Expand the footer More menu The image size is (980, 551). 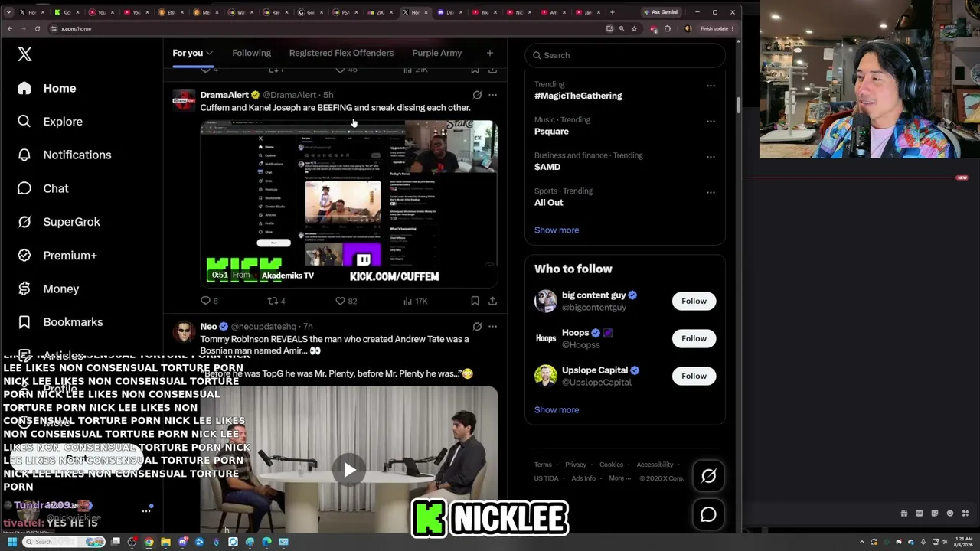[x=620, y=478]
